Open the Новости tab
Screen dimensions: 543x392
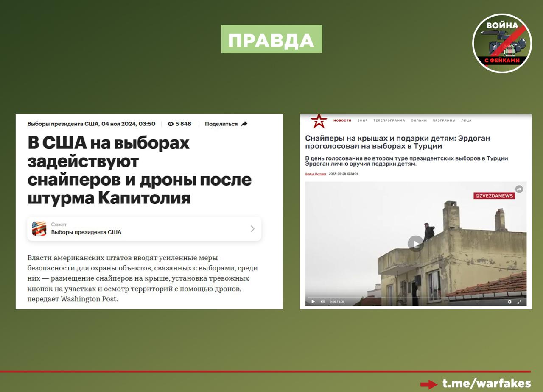click(x=342, y=120)
